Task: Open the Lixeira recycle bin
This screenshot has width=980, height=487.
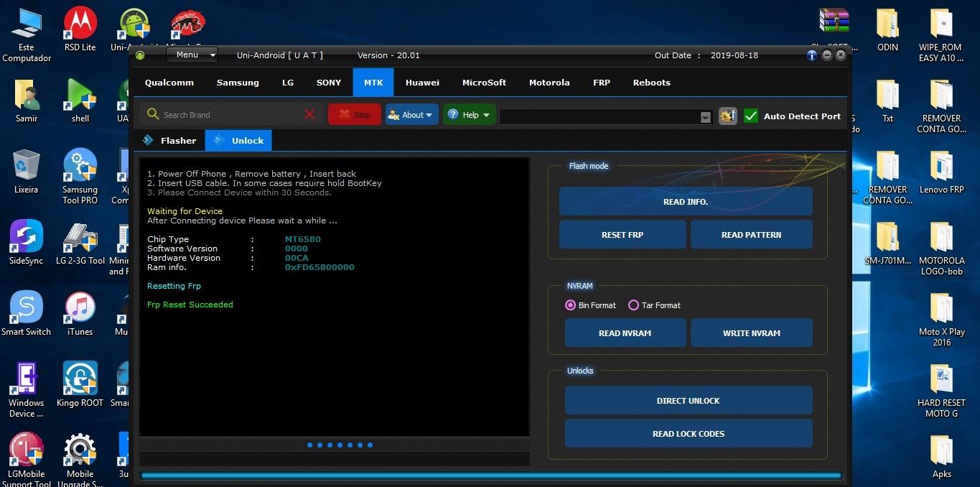Action: 27,172
